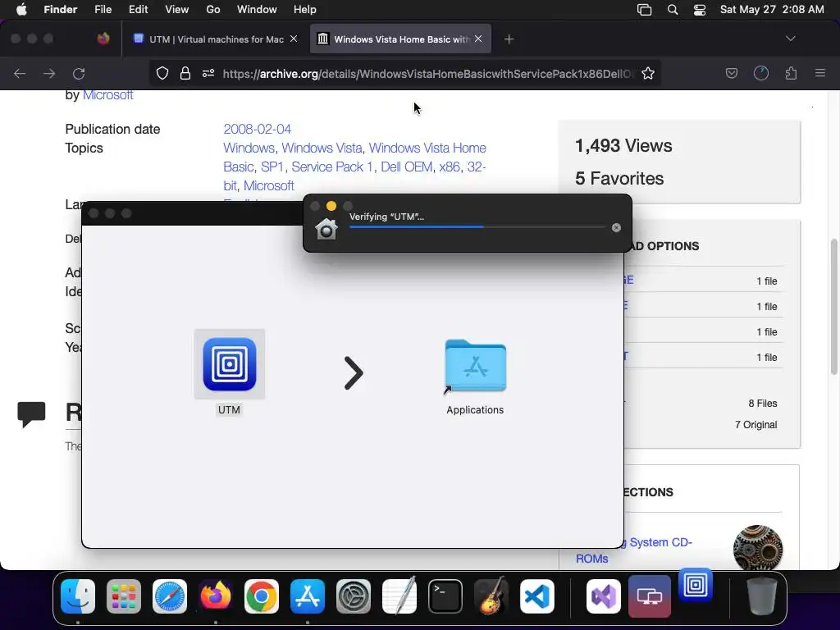This screenshot has height=630, width=840.
Task: Open Launchpad from the Dock
Action: [x=124, y=596]
